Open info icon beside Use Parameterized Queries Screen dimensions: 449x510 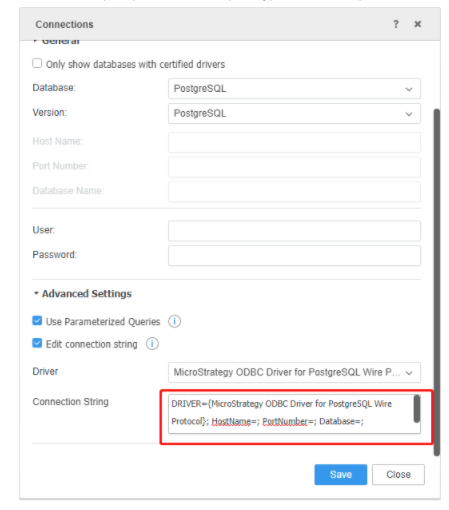point(174,321)
